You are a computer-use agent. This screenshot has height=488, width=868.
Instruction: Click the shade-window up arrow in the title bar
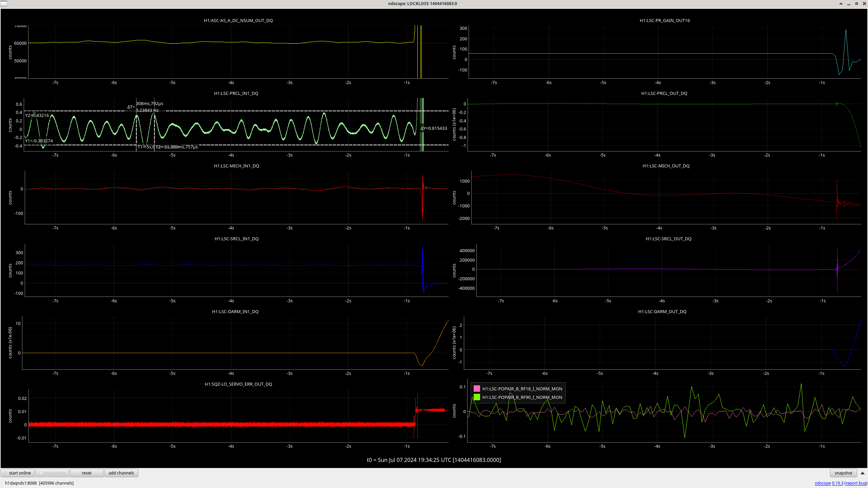tap(841, 4)
